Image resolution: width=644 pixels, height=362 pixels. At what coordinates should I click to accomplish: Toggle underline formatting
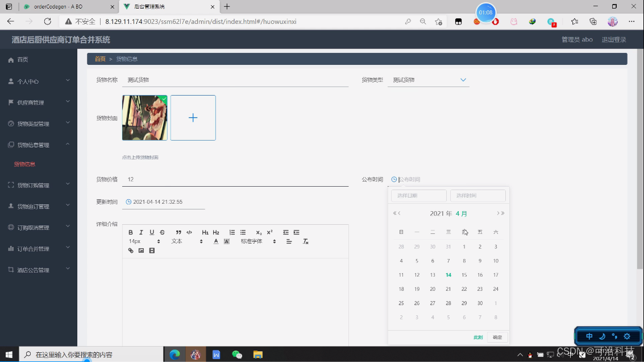(x=151, y=233)
